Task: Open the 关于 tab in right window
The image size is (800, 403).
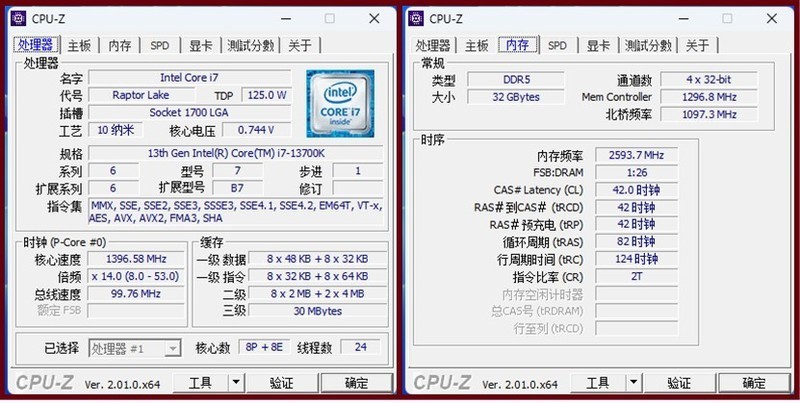Action: click(x=697, y=45)
